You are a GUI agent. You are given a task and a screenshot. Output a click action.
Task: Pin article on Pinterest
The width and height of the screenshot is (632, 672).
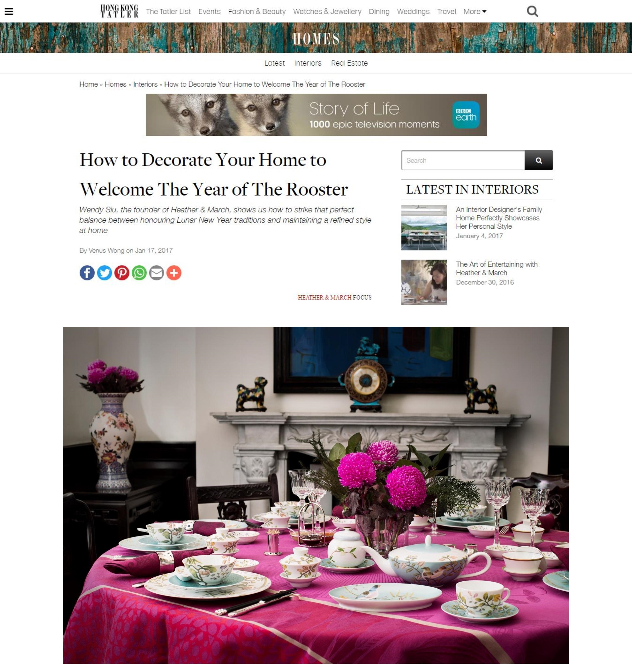[x=122, y=273]
